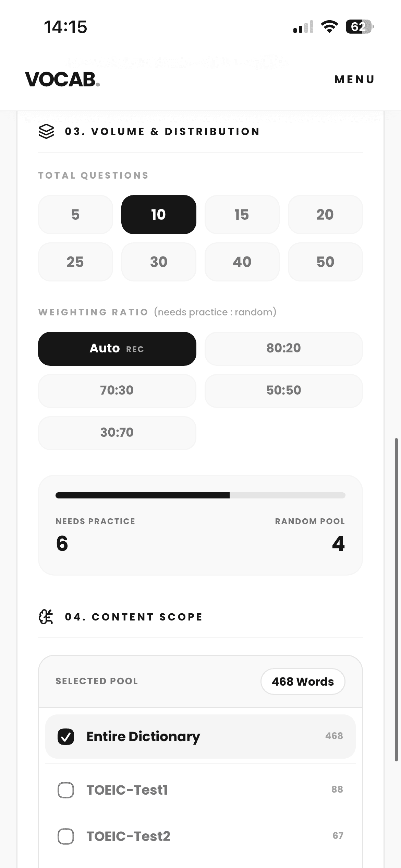Select 5 total questions
This screenshot has width=401, height=868.
point(75,215)
